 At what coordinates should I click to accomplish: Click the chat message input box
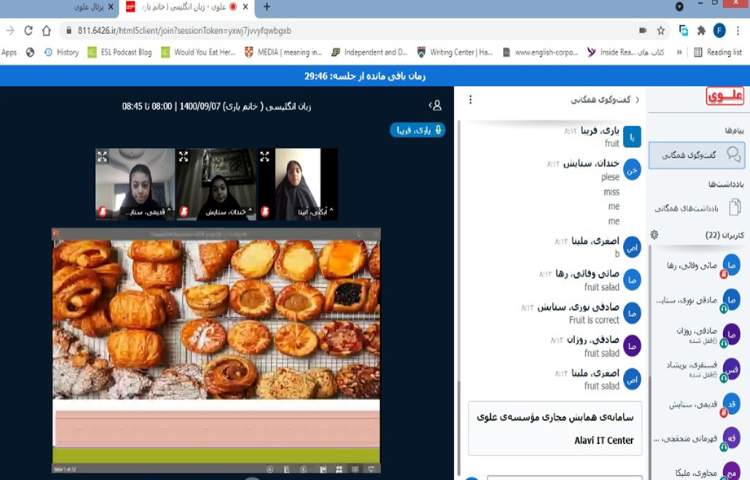click(x=564, y=477)
